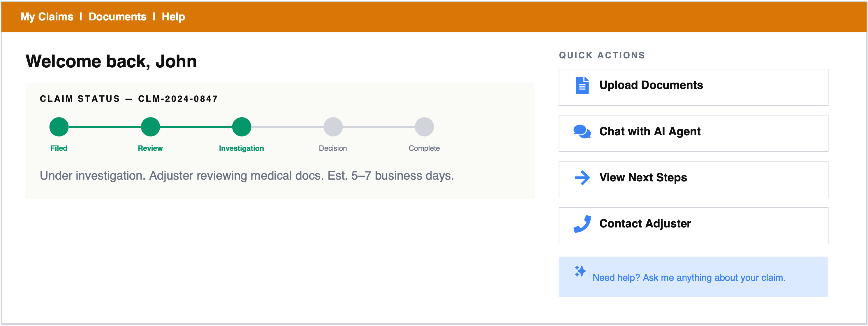
Task: Open the Help menu item
Action: pyautogui.click(x=173, y=17)
